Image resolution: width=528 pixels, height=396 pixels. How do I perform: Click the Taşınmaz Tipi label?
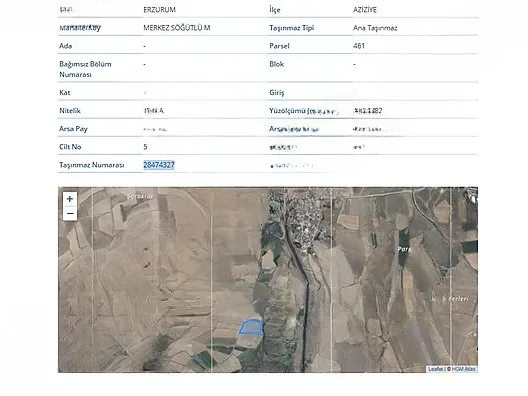(x=292, y=28)
